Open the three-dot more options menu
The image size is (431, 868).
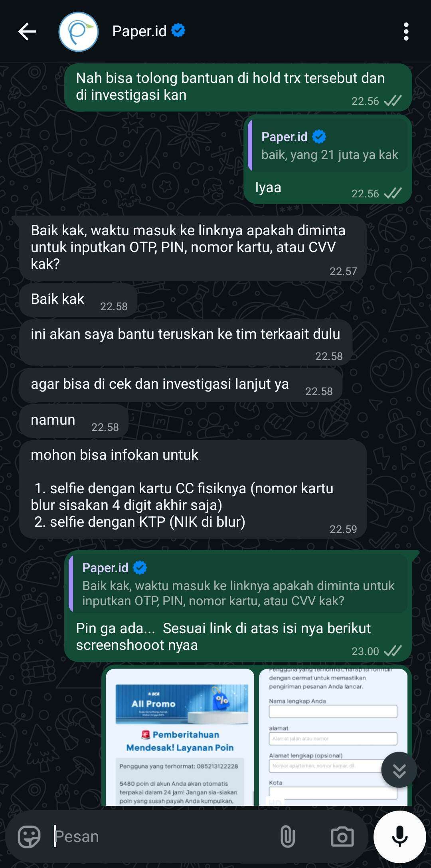click(406, 31)
